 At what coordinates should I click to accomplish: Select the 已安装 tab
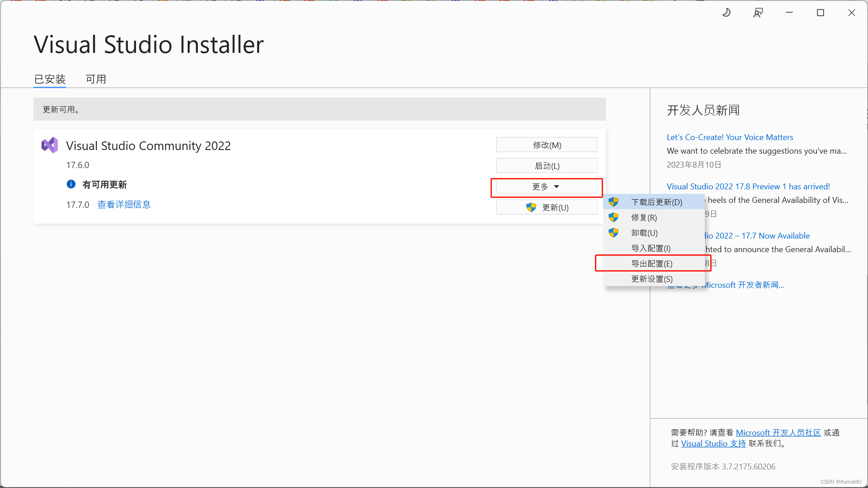click(50, 79)
